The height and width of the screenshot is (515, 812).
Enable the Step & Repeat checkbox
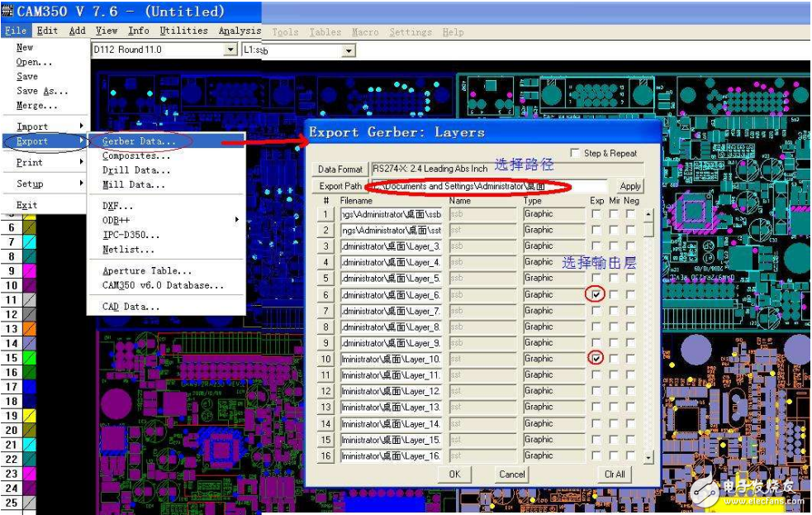(576, 154)
